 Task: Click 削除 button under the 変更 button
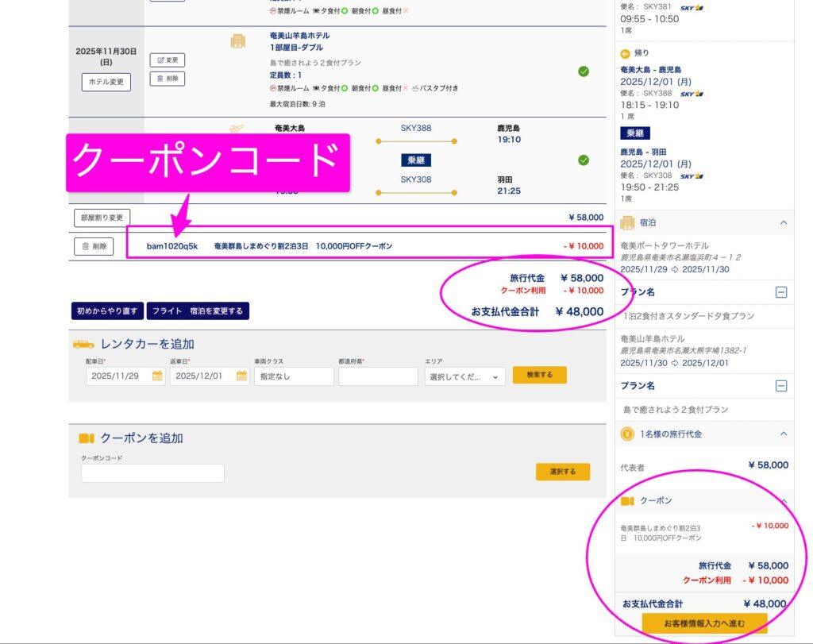tap(168, 79)
